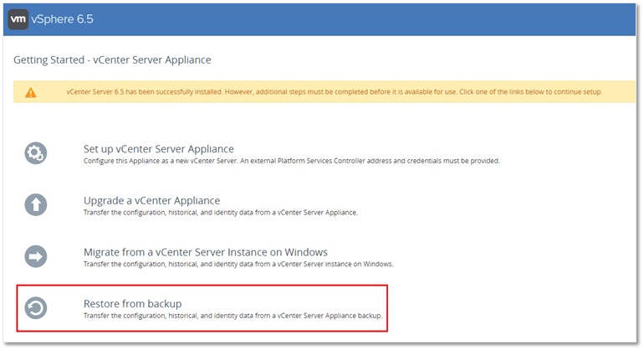This screenshot has height=350, width=644.
Task: Open Migrate from a vCenter Server Instance on Windows
Action: coord(206,252)
